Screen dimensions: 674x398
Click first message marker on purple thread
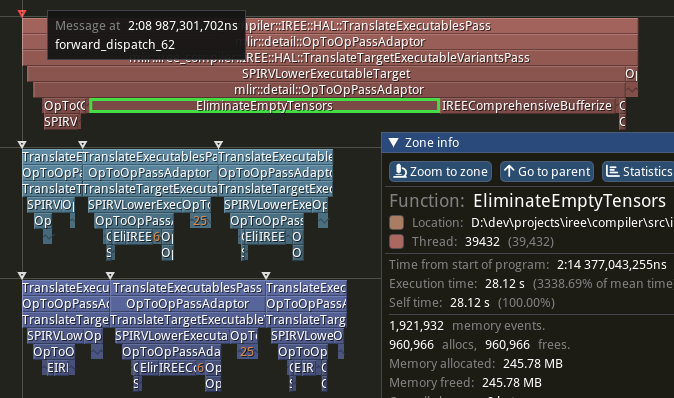point(22,276)
